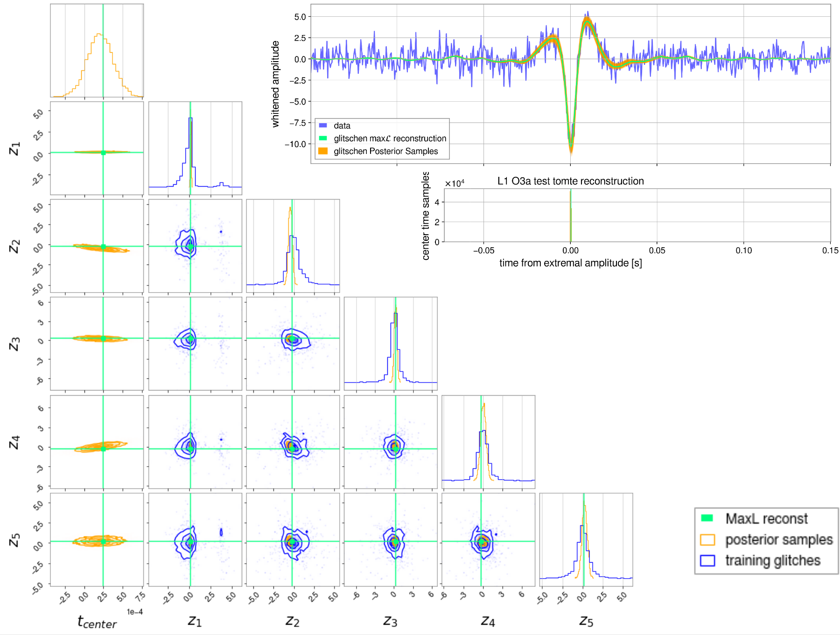
Task: Click 'time from extremal amplitude [s]' label
Action: [570, 263]
